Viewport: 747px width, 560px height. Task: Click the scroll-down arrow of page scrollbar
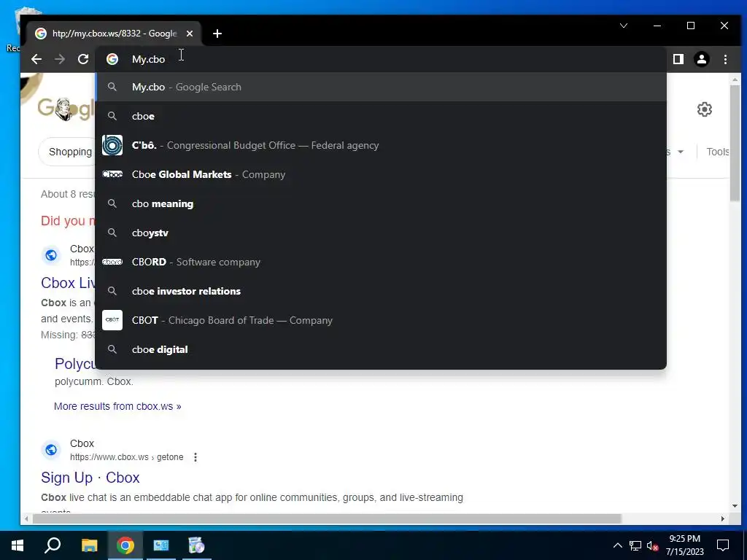point(735,506)
